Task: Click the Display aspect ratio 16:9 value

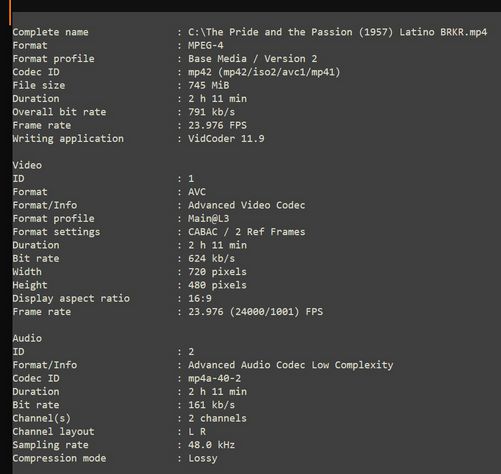Action: coord(200,298)
